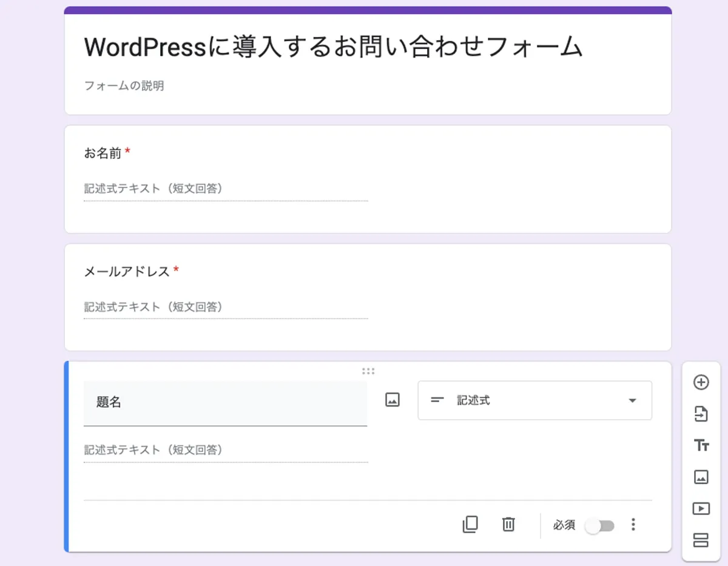Expand the question type selector arrow
728x566 pixels.
(x=633, y=400)
